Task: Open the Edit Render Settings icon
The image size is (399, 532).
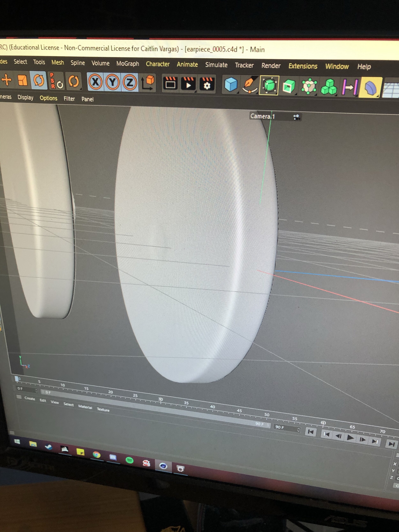Action: pyautogui.click(x=207, y=84)
